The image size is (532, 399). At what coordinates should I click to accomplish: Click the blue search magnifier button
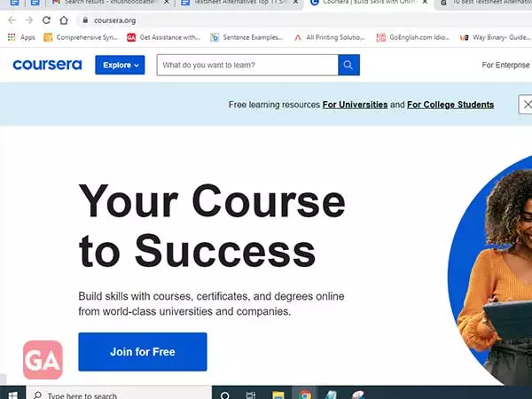click(x=348, y=65)
